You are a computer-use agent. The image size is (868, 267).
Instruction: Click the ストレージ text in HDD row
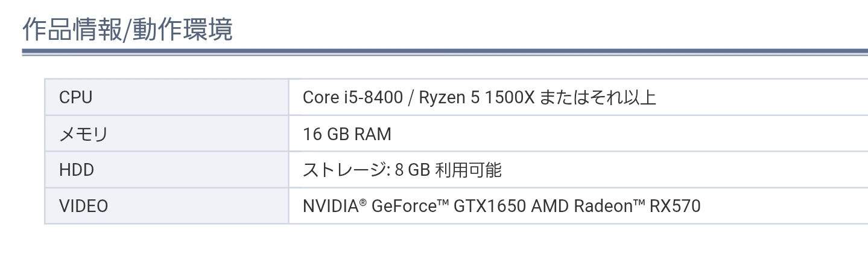pos(344,170)
